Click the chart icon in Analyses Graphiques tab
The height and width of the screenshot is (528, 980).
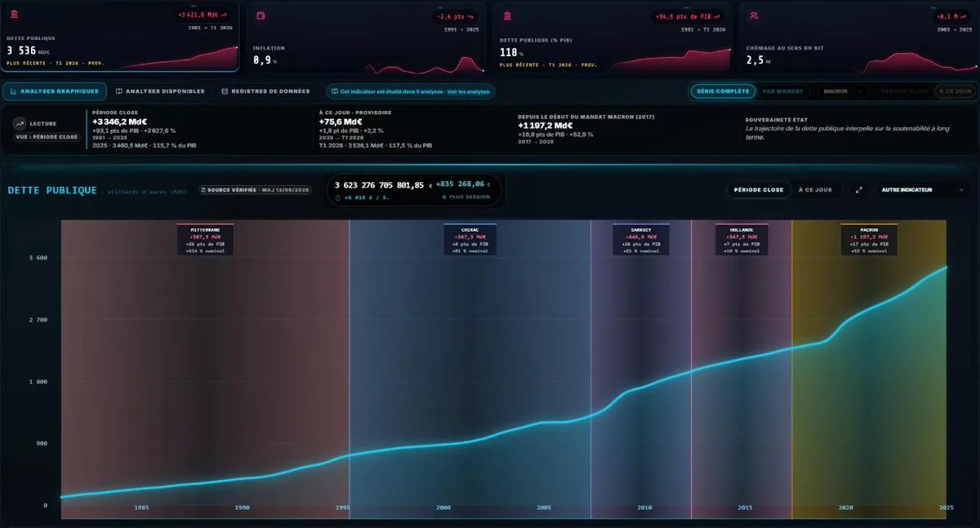[14, 91]
